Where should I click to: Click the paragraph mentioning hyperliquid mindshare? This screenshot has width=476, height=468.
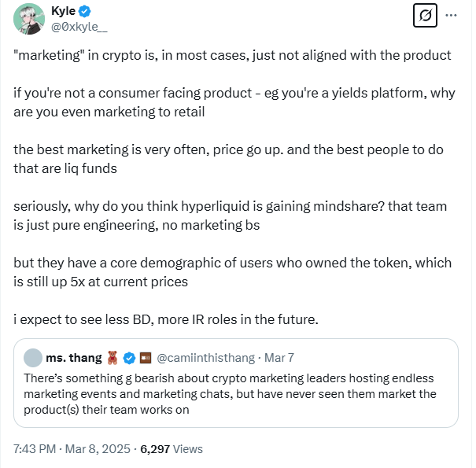click(230, 216)
